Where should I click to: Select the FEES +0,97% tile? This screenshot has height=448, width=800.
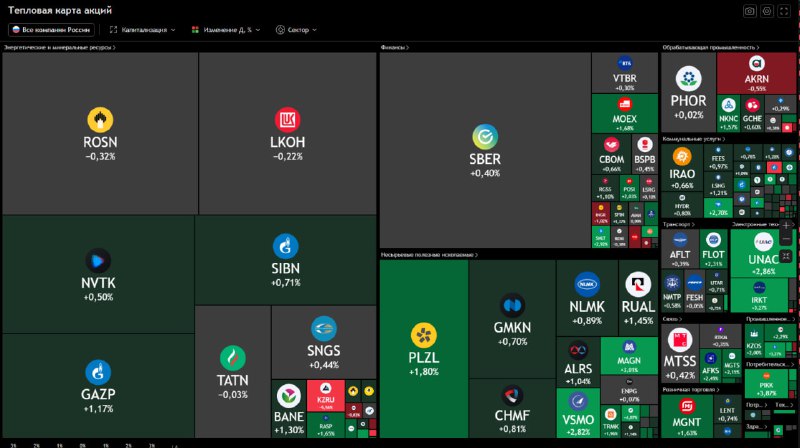point(717,158)
